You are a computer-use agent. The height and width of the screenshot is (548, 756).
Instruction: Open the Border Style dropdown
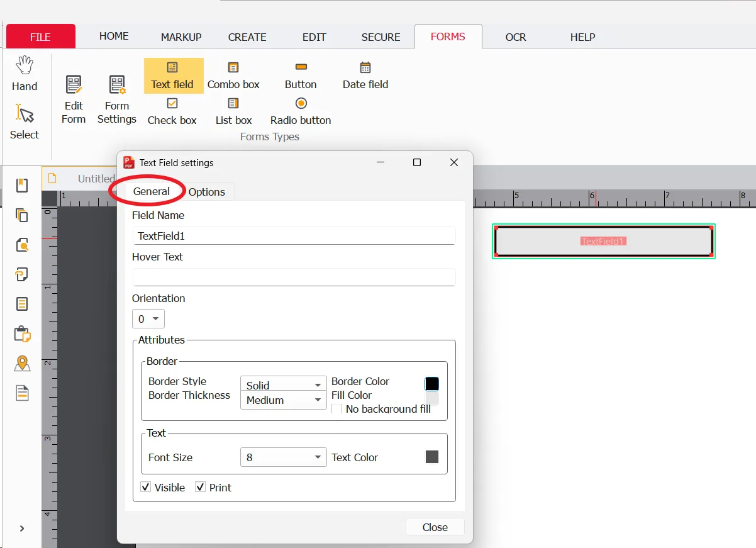284,385
